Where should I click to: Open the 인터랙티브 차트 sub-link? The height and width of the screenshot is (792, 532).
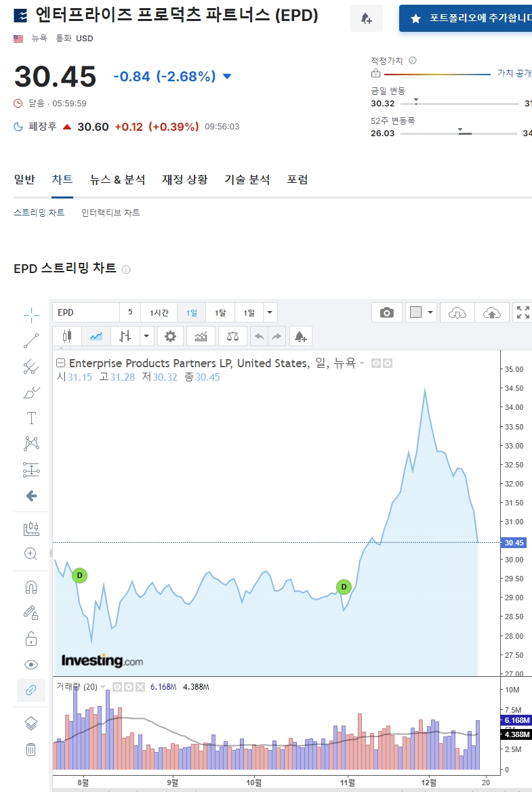point(110,213)
